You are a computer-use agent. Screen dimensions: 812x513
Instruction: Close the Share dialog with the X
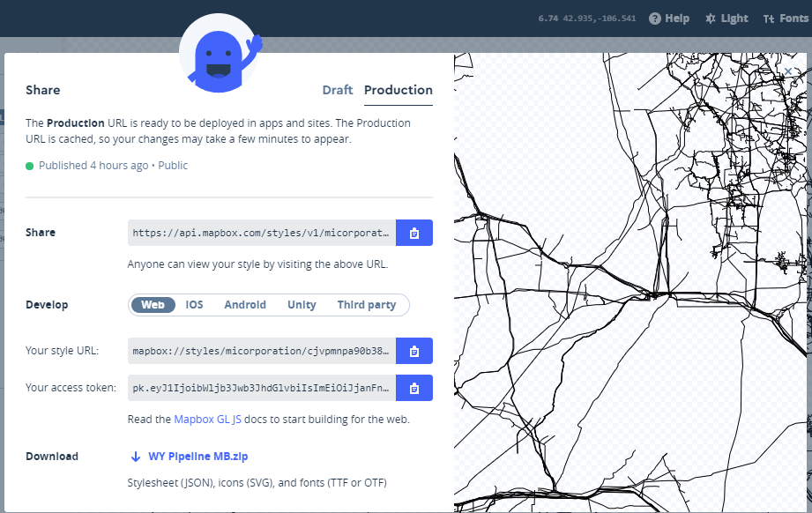click(x=788, y=71)
